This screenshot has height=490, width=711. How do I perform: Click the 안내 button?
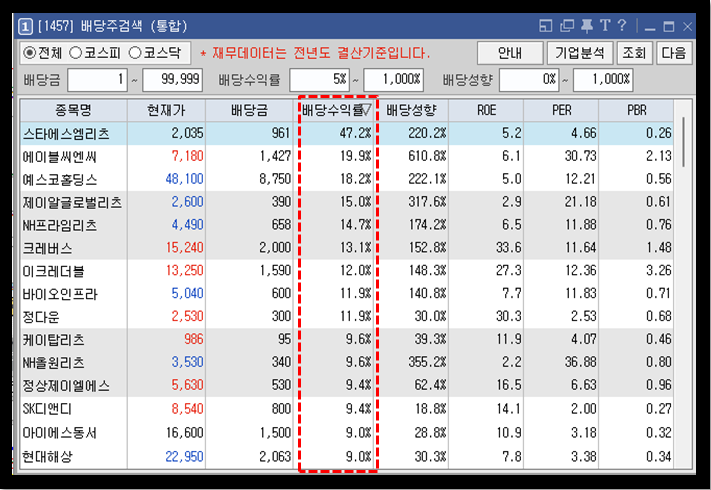(x=510, y=53)
